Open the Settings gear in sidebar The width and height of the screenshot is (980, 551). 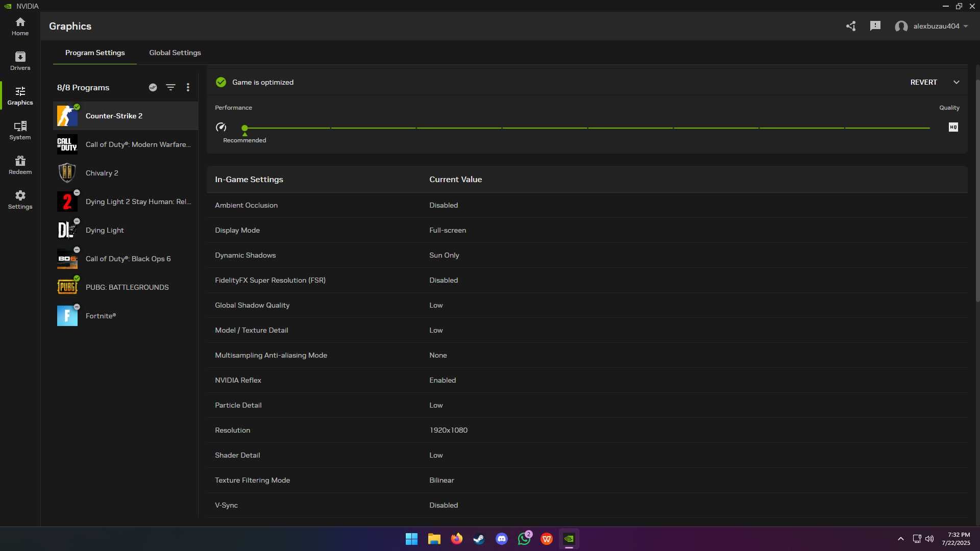20,200
